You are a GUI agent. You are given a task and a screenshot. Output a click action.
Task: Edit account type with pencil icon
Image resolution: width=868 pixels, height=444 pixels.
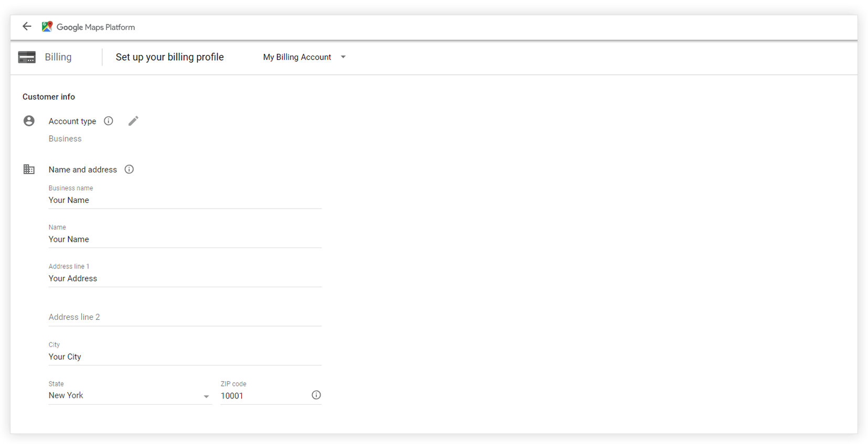coord(133,121)
